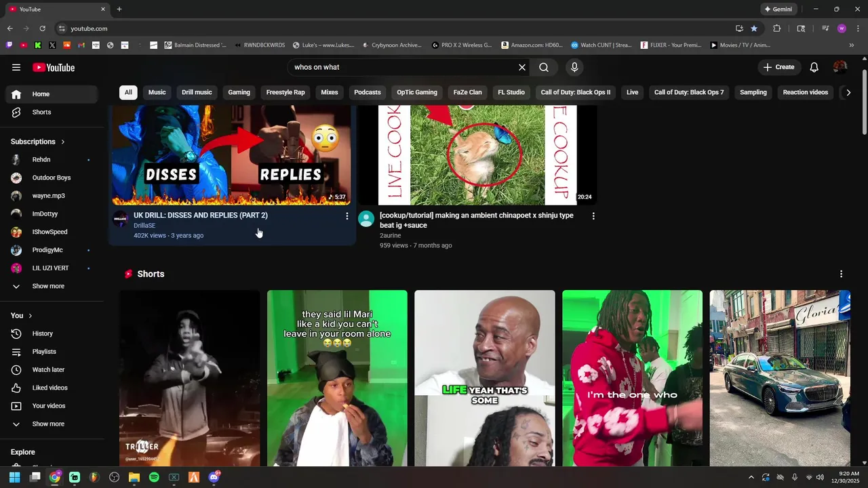Start voice search with the microphone icon
Screen dimensions: 868x488
point(574,67)
